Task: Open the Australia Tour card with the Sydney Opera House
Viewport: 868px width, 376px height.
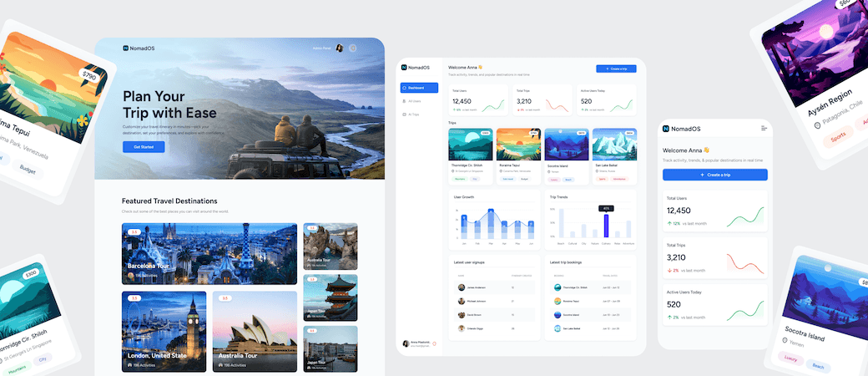Action: coord(255,332)
